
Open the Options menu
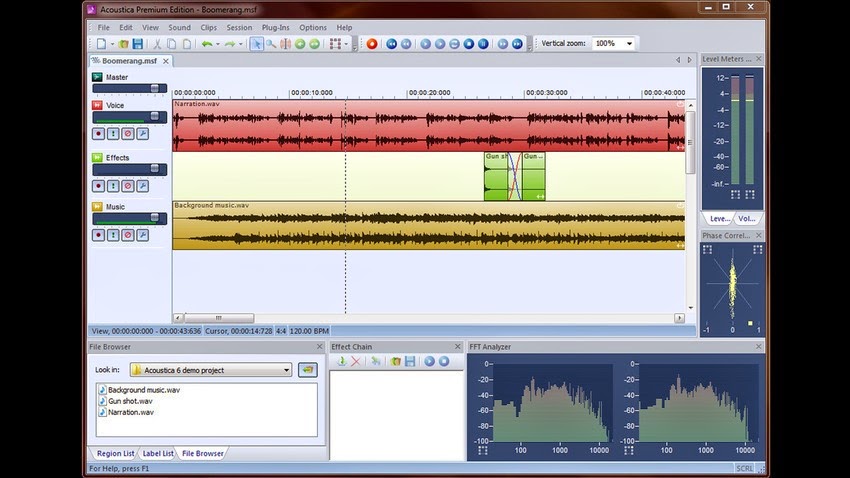pos(313,28)
